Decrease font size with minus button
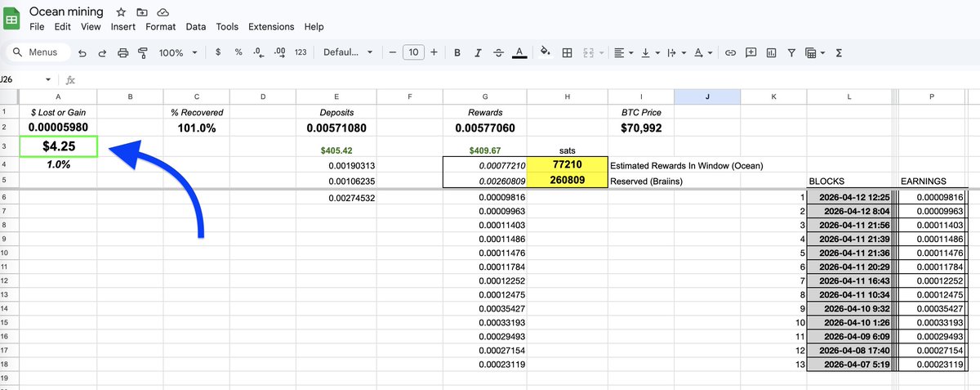 (x=393, y=52)
